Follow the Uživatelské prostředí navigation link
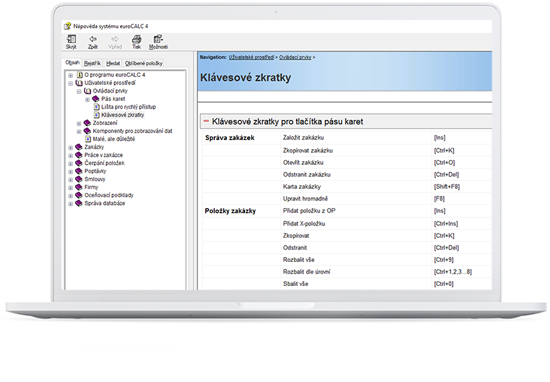 click(x=251, y=57)
